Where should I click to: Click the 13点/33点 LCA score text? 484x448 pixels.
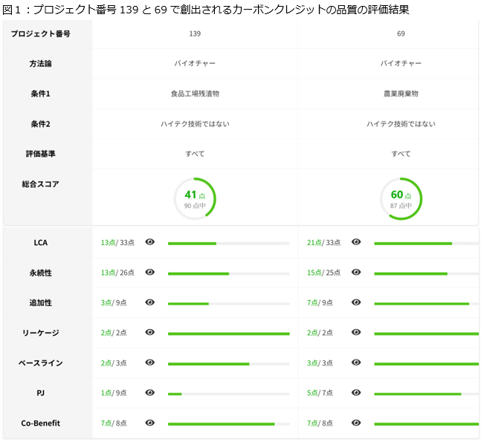click(x=117, y=243)
